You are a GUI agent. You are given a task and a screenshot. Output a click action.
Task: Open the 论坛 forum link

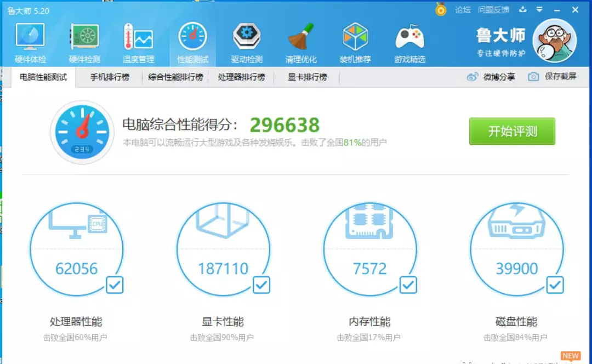(463, 10)
